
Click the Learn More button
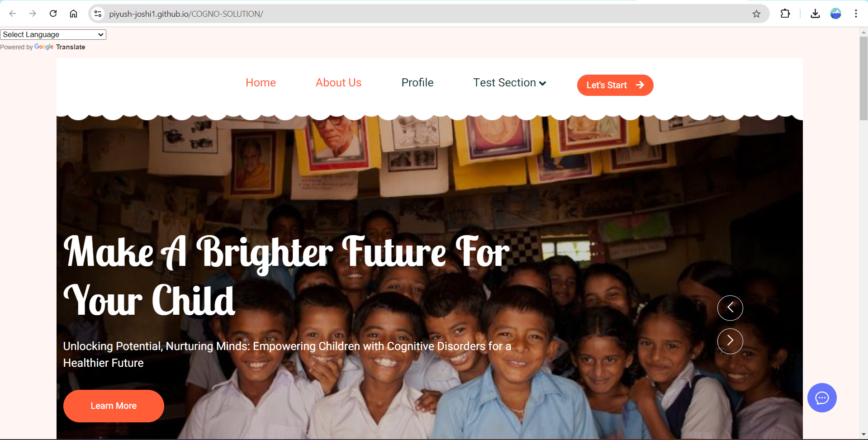[114, 406]
